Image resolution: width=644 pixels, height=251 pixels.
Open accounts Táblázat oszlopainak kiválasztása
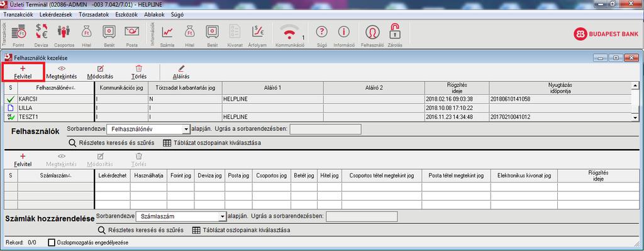pyautogui.click(x=241, y=230)
